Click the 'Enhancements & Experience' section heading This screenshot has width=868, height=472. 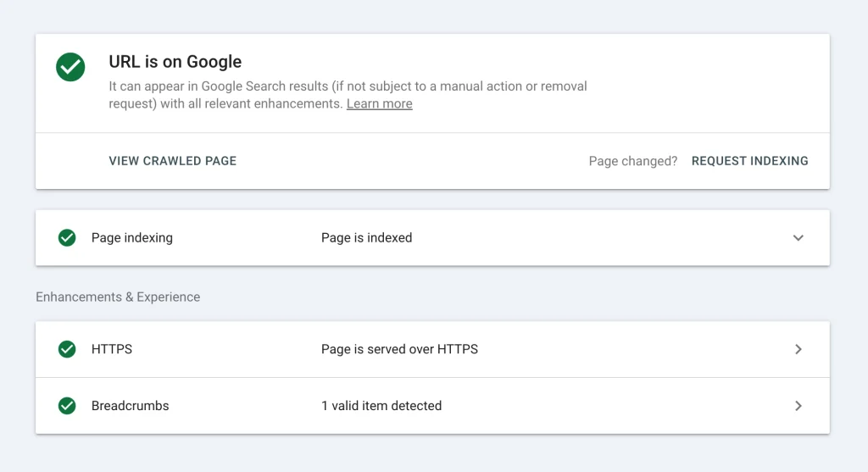118,297
